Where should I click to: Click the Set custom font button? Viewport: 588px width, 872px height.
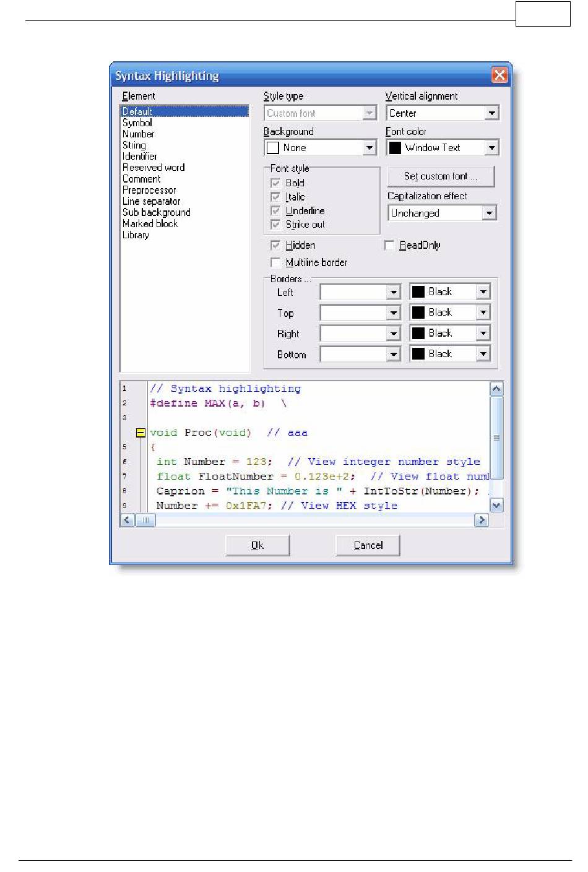441,176
